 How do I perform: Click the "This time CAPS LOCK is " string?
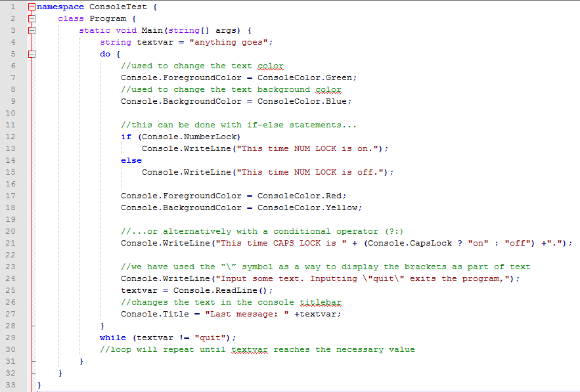point(281,244)
